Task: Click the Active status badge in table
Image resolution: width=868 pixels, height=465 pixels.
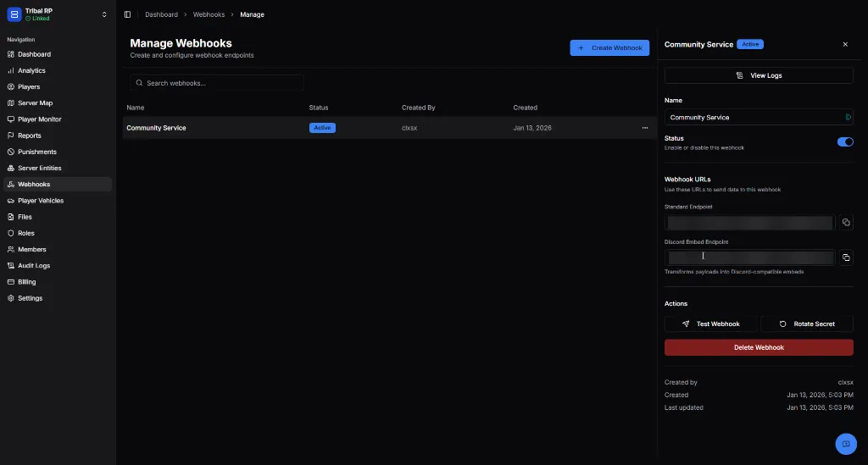Action: tap(322, 128)
